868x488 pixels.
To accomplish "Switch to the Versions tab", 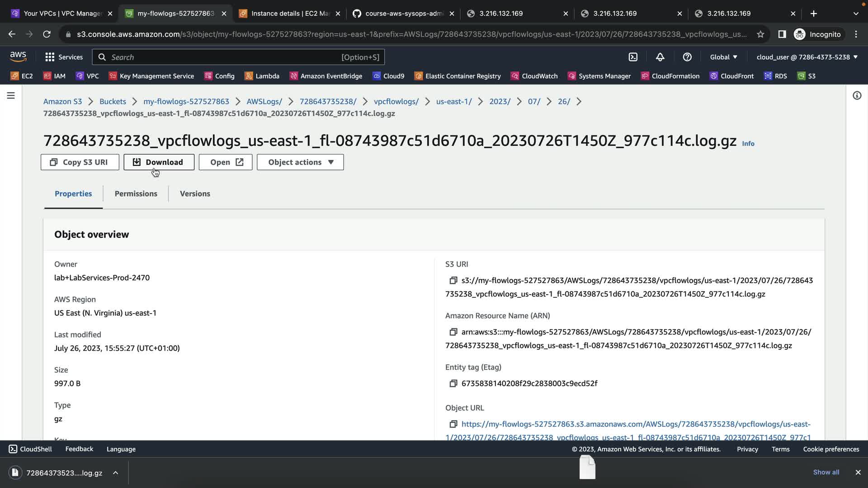I will tap(195, 193).
